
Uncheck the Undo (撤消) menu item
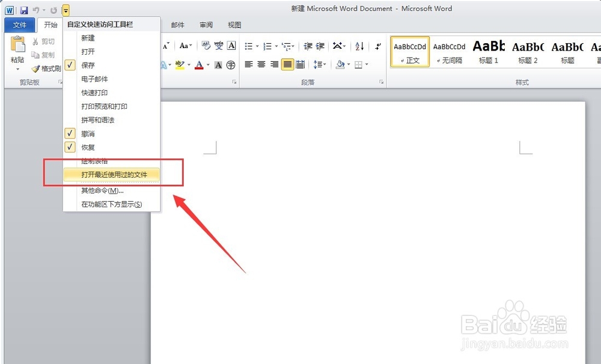(x=112, y=134)
